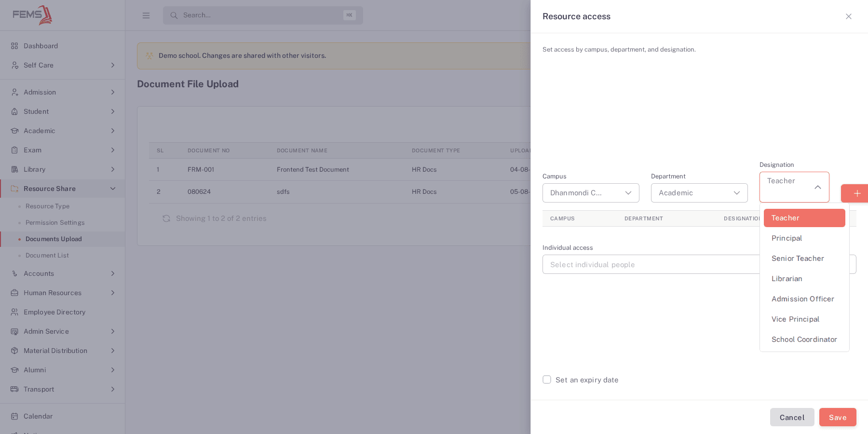
Task: Select School Coordinator designation option
Action: pos(804,339)
